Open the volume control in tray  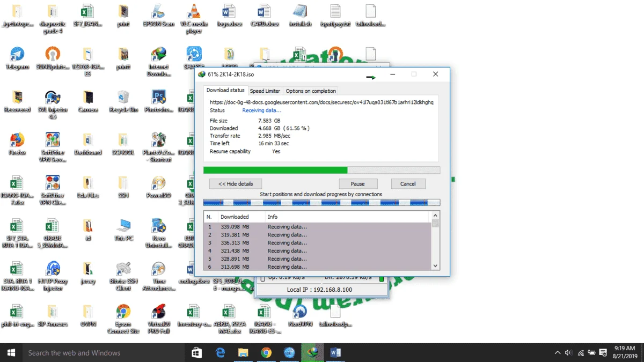[x=568, y=352]
